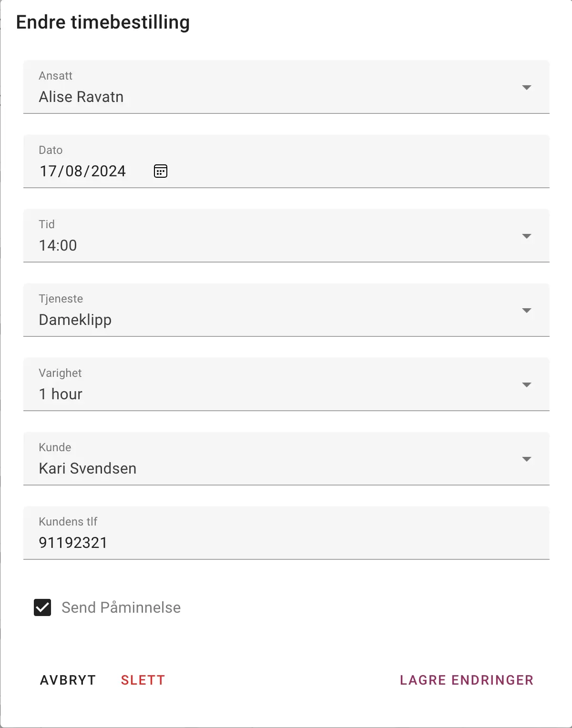Open the time selector showing 14:00
The height and width of the screenshot is (728, 572).
click(x=58, y=245)
